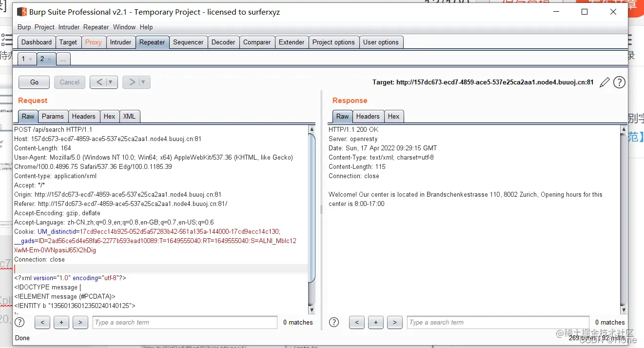The image size is (644, 348).
Task: Switch to the Dashboard tab
Action: tap(37, 42)
